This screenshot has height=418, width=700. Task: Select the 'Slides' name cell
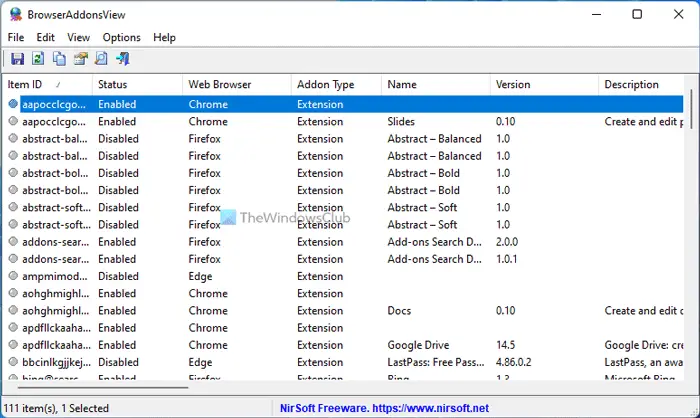point(401,121)
